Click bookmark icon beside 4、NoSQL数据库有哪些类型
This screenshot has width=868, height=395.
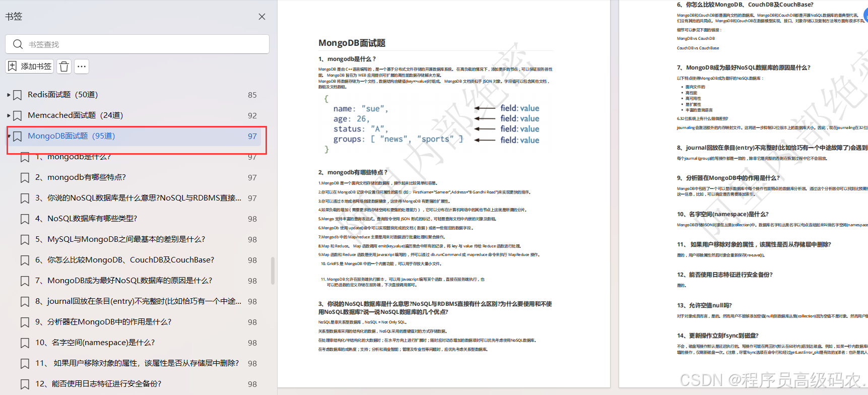click(25, 219)
